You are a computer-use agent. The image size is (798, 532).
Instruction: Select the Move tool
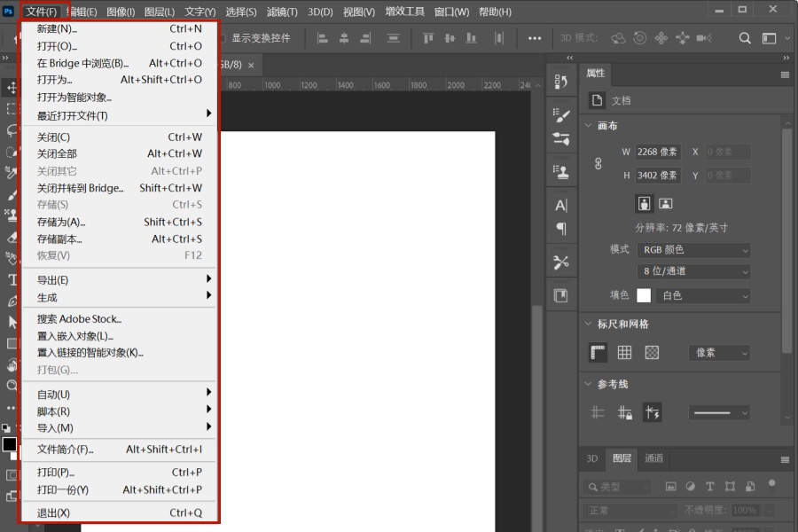(12, 88)
